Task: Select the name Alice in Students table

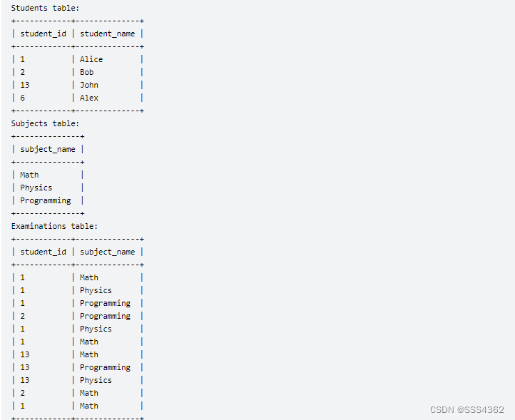Action: (x=91, y=59)
